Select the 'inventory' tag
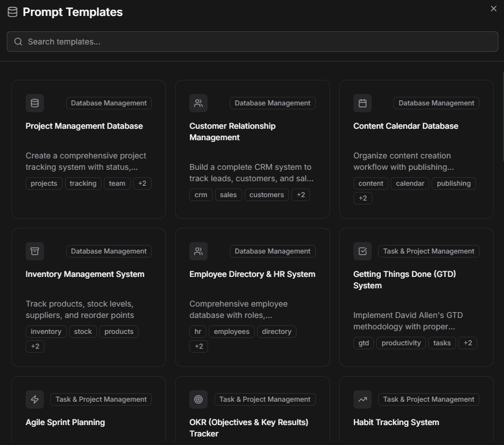The width and height of the screenshot is (504, 445). (46, 332)
